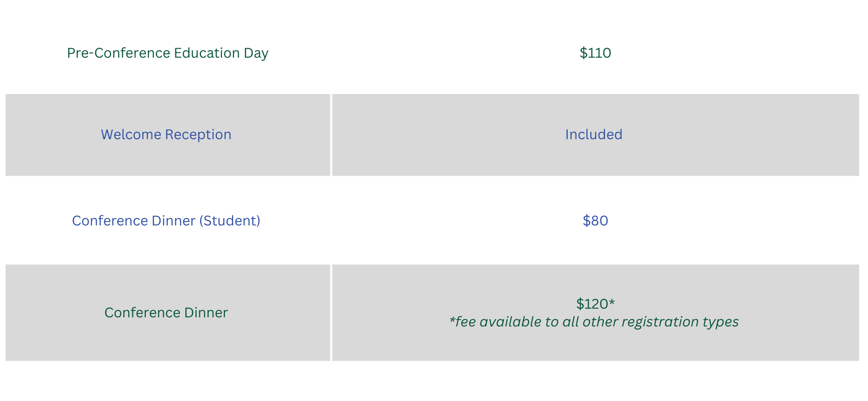Select the $110 price
Viewport: 868px width, 401px height.
[x=595, y=53]
